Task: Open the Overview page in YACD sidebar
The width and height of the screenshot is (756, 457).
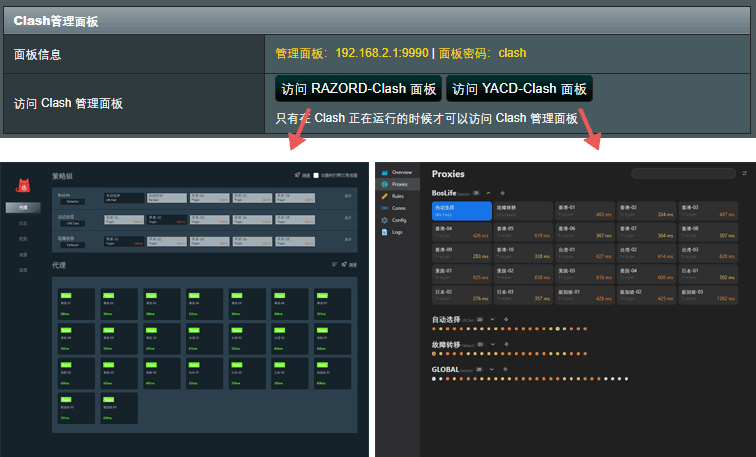Action: [x=398, y=173]
